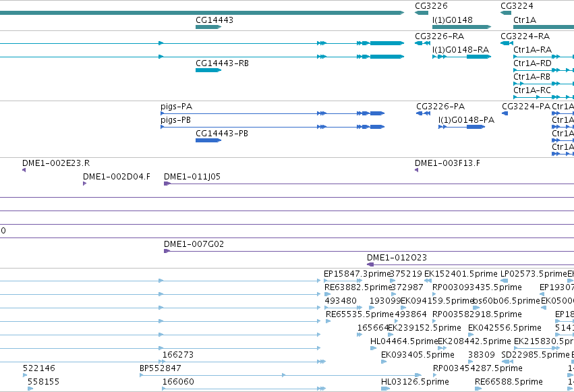This screenshot has height=392, width=574.
Task: Select the Ctr1A-RD transcript
Action: click(544, 70)
